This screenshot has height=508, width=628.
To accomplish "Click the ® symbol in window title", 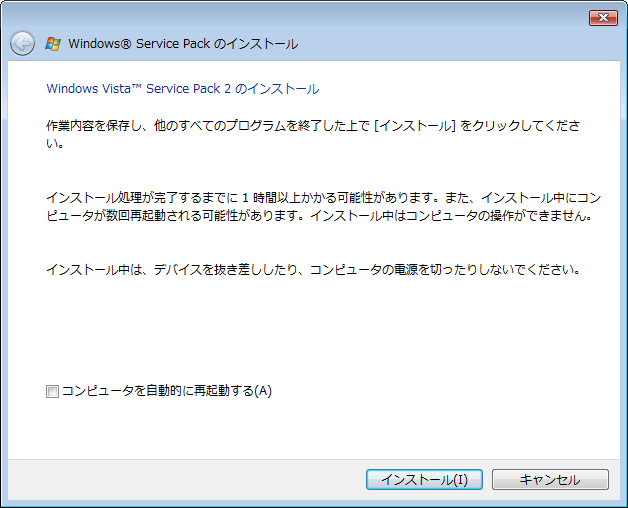I will point(125,44).
